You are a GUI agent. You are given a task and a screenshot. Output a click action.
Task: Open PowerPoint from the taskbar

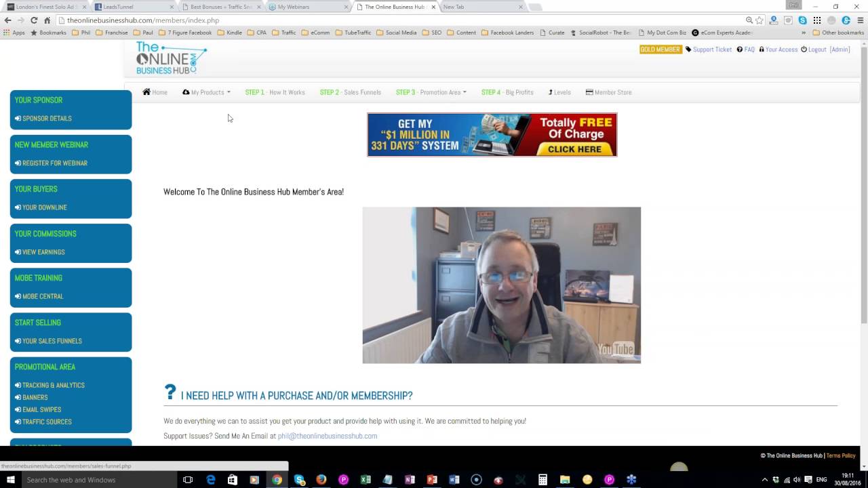tap(432, 480)
